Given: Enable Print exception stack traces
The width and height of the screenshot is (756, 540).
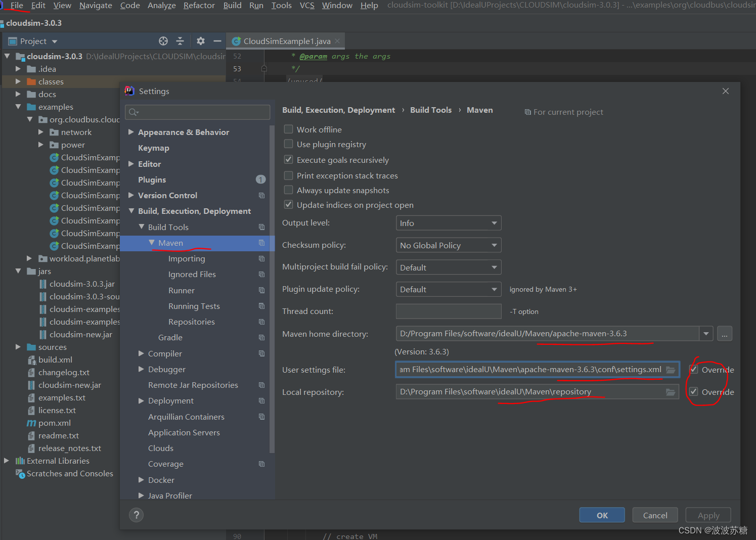Looking at the screenshot, I should 288,175.
